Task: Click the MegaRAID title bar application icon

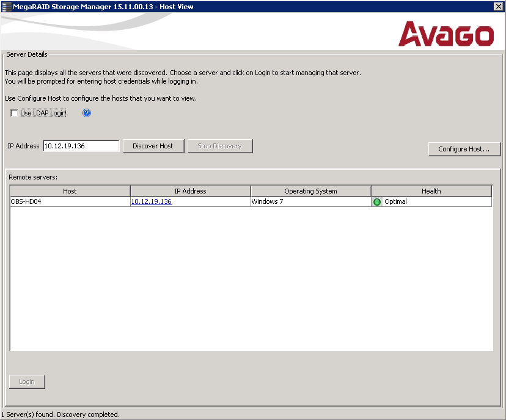Action: pyautogui.click(x=6, y=7)
